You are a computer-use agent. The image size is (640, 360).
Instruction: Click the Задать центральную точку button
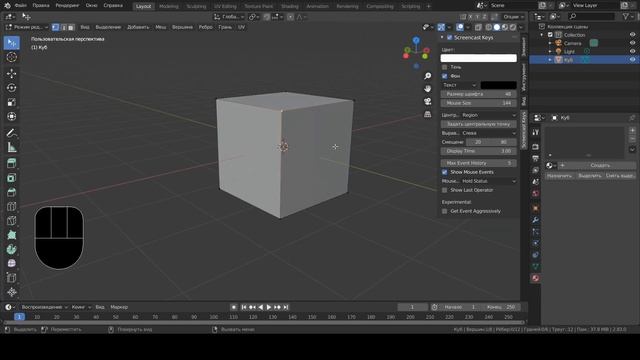click(x=478, y=124)
